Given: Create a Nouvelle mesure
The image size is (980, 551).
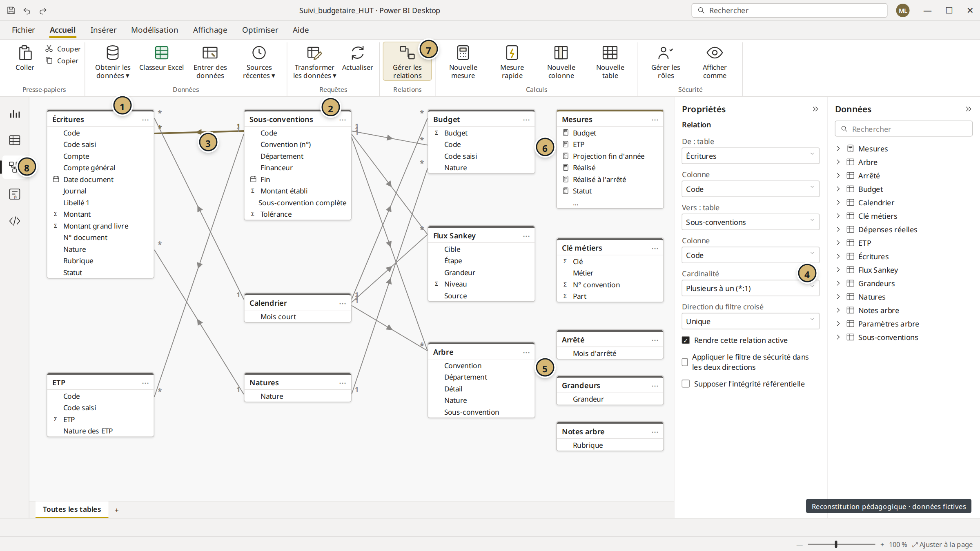Looking at the screenshot, I should pos(463,62).
